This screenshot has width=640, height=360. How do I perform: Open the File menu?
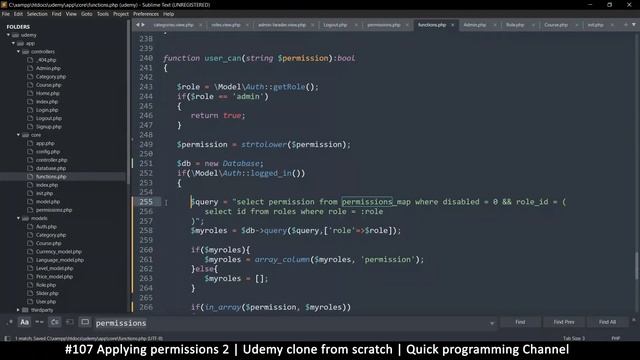pyautogui.click(x=6, y=14)
